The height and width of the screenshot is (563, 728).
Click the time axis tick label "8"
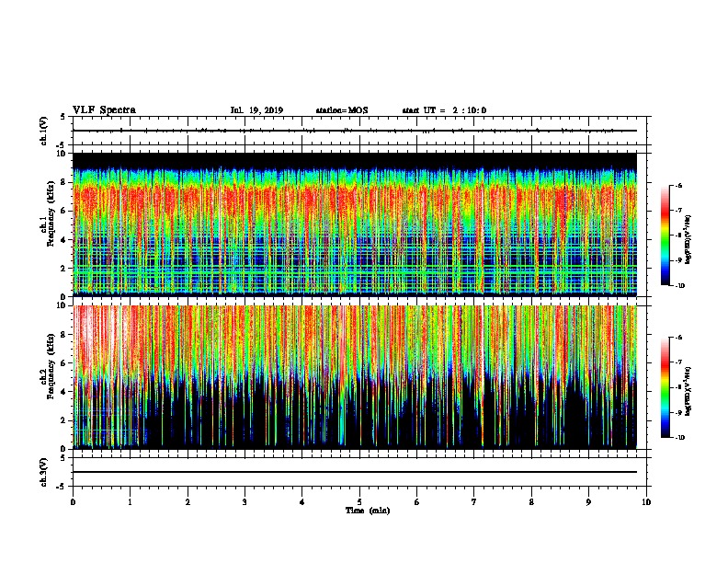531,502
